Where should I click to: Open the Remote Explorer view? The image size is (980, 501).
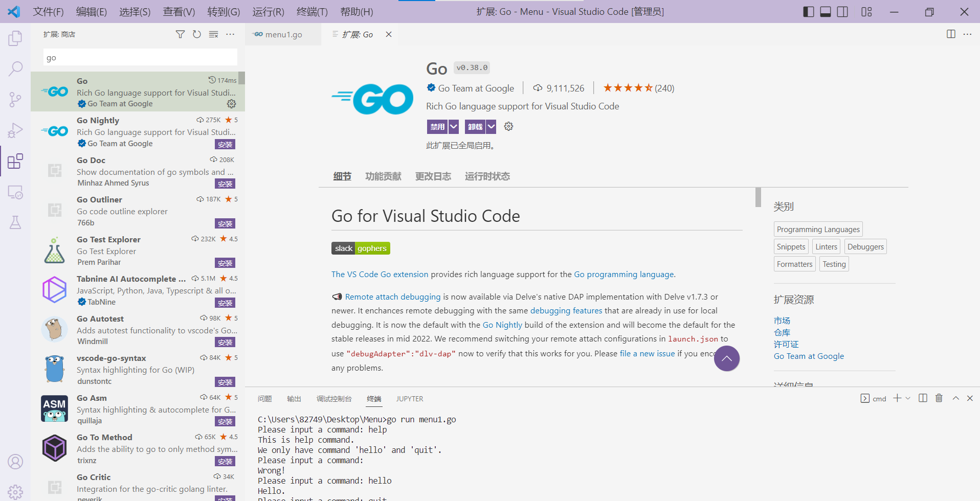(15, 192)
